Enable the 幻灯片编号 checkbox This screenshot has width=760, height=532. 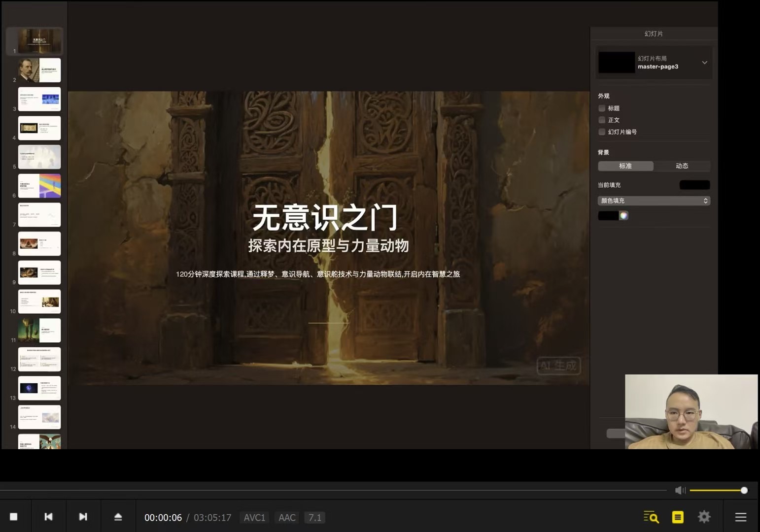click(x=602, y=132)
